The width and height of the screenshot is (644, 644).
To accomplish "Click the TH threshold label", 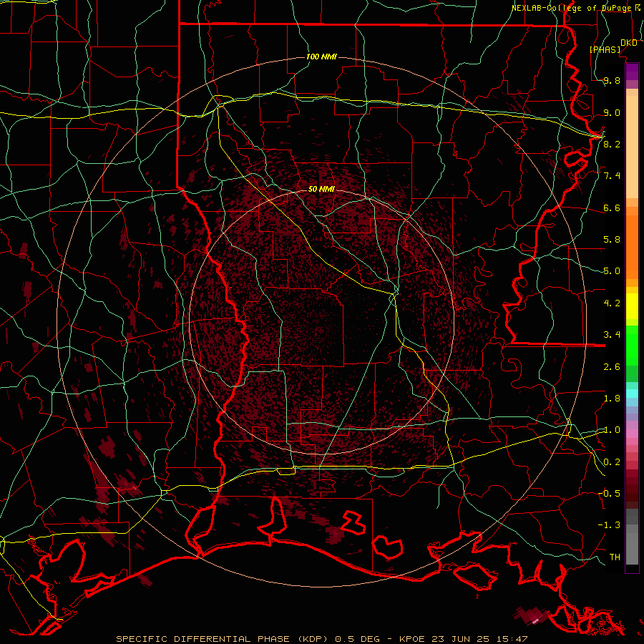I will [615, 557].
